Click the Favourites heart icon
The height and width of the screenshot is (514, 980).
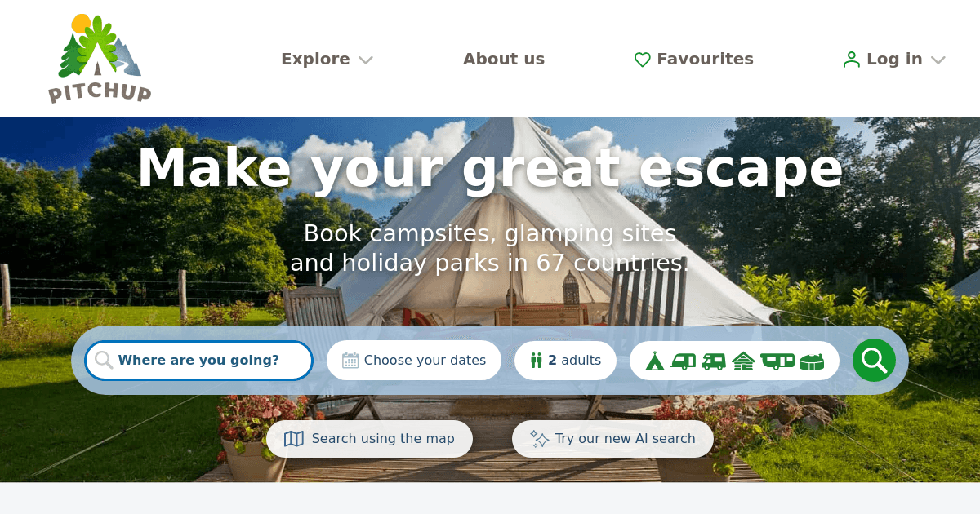click(x=643, y=60)
